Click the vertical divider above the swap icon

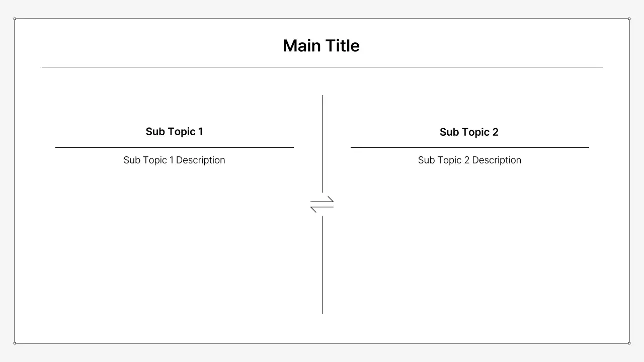pyautogui.click(x=322, y=143)
